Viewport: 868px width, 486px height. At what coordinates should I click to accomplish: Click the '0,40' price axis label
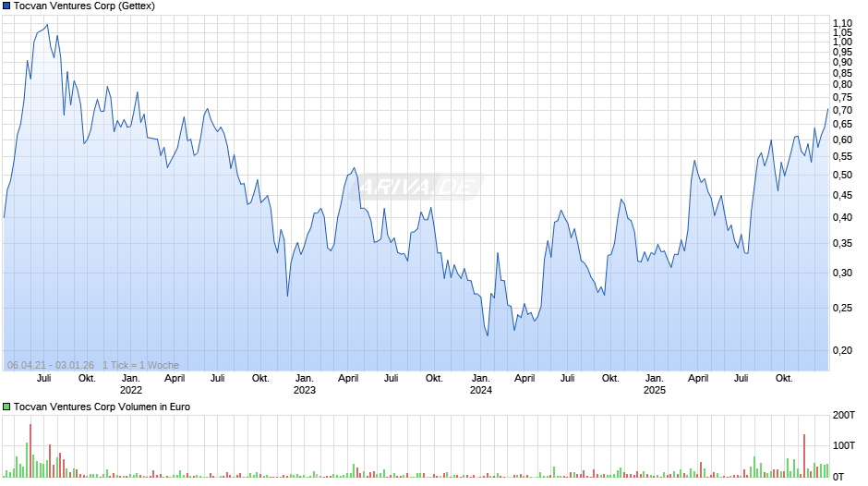point(842,217)
